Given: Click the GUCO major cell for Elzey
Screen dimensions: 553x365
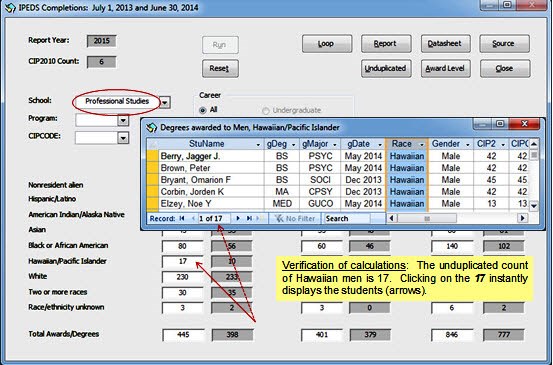Looking at the screenshot, I should (x=320, y=203).
